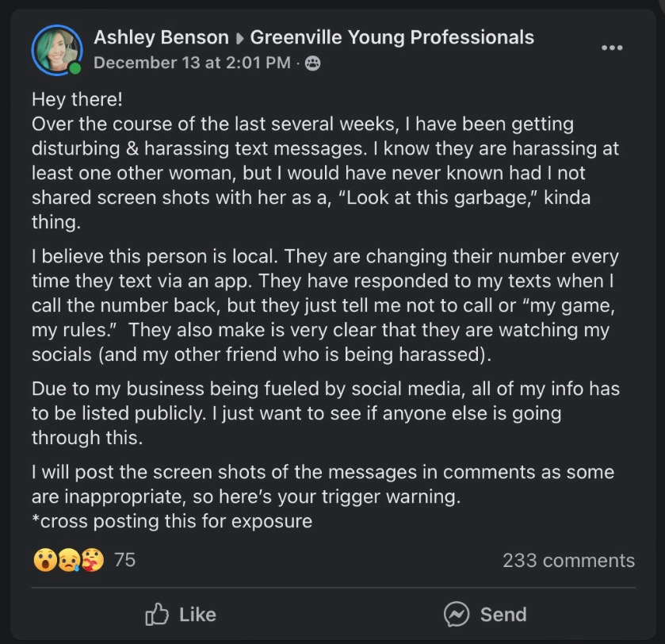665x644 pixels.
Task: Click the Messenger send icon
Action: [457, 615]
